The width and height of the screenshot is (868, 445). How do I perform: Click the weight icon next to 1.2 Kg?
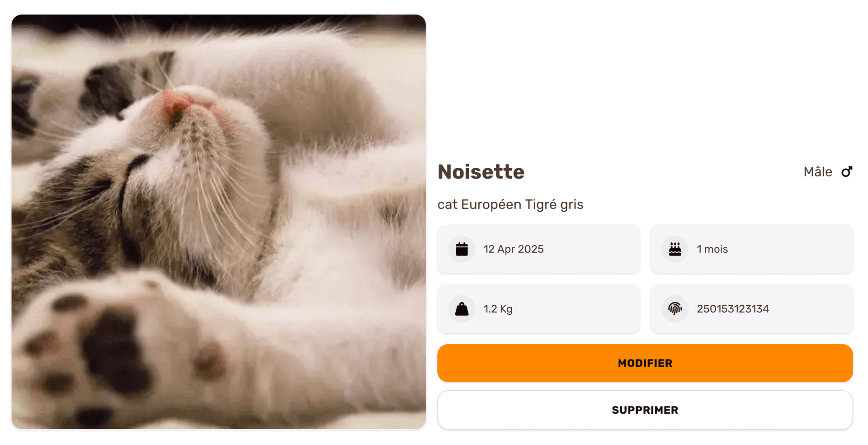[x=462, y=309]
